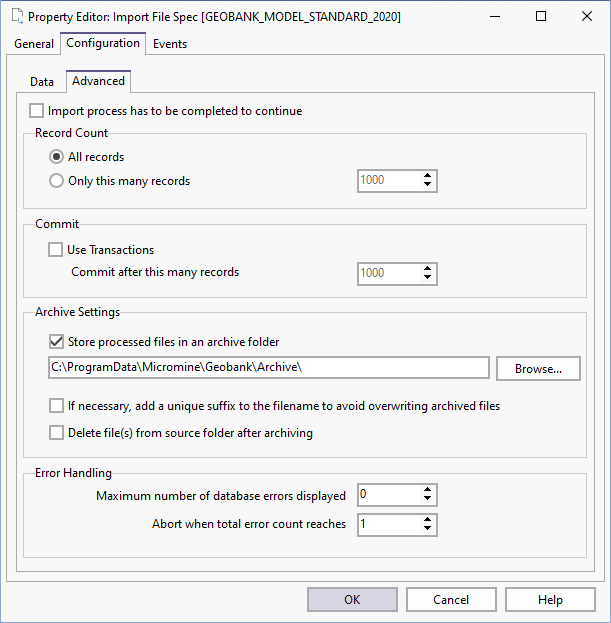Select the Advanced sub-tab
Image resolution: width=611 pixels, height=623 pixels.
tap(99, 81)
